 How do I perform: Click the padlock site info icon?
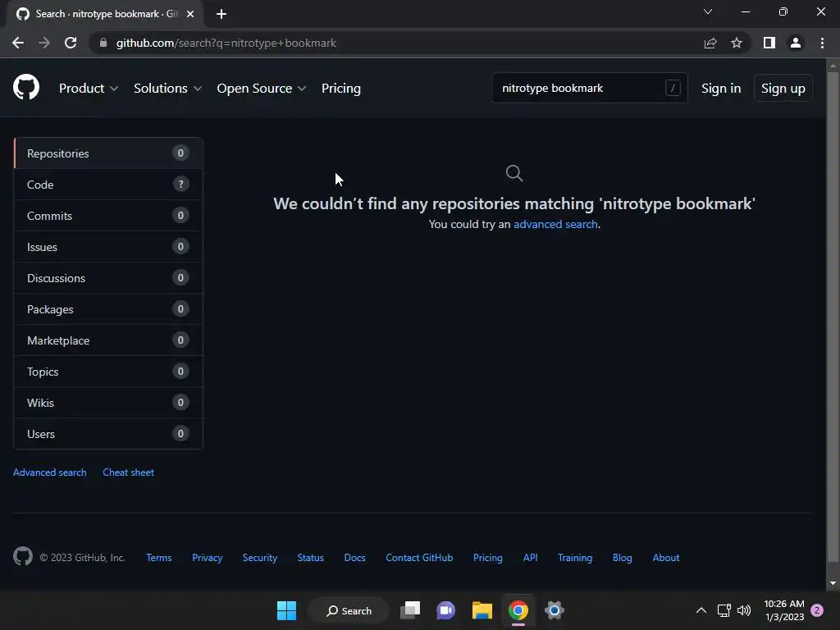click(x=103, y=43)
